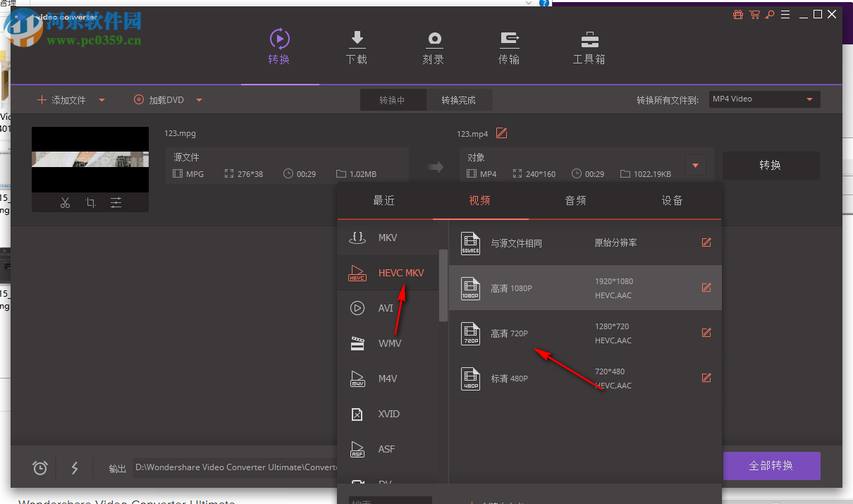Select the MKV format
The width and height of the screenshot is (853, 504).
pos(388,238)
